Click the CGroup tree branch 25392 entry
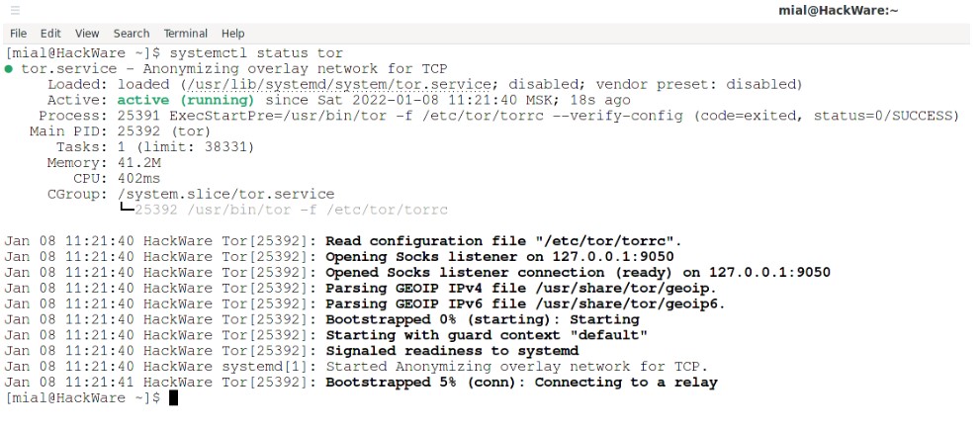This screenshot has height=430, width=980. coord(283,210)
